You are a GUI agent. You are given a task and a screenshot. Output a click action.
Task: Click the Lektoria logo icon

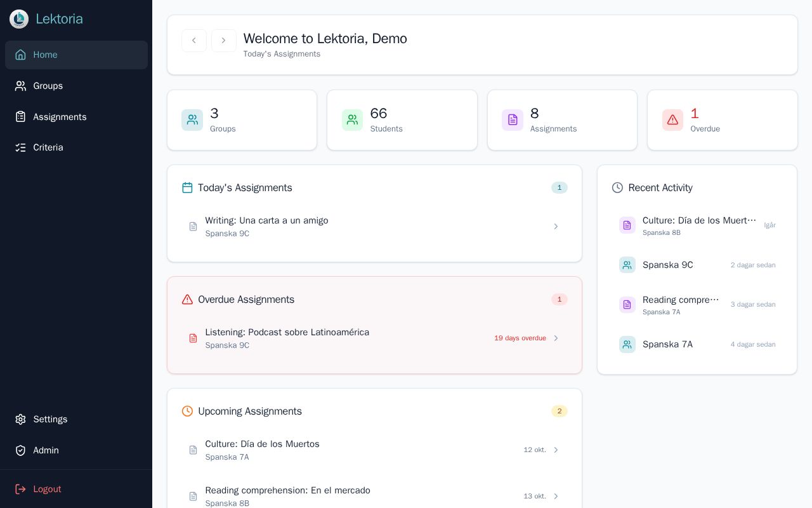19,19
